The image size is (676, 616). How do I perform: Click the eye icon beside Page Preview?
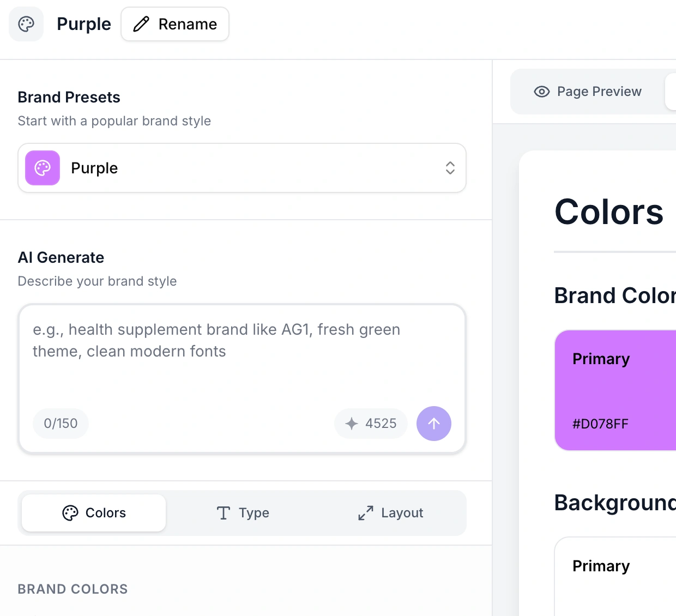pos(541,92)
